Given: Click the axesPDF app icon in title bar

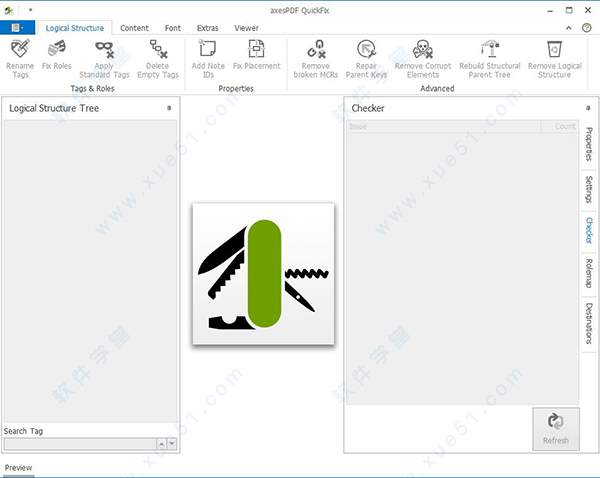Looking at the screenshot, I should [x=8, y=10].
